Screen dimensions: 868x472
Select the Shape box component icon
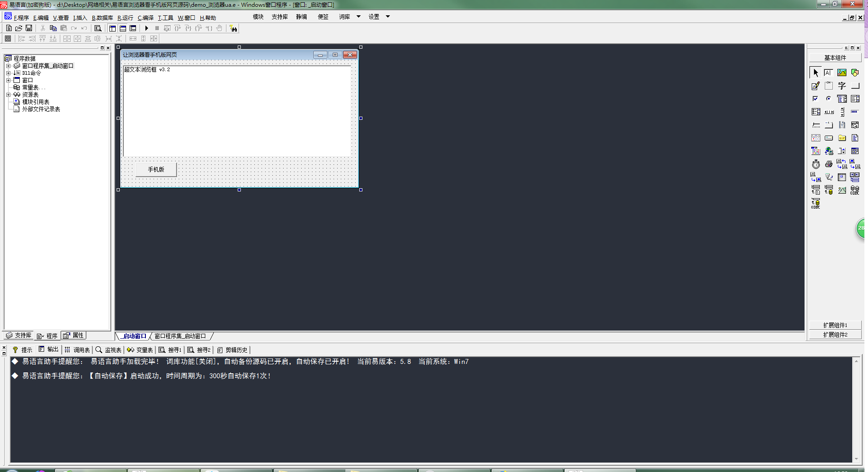tap(855, 73)
